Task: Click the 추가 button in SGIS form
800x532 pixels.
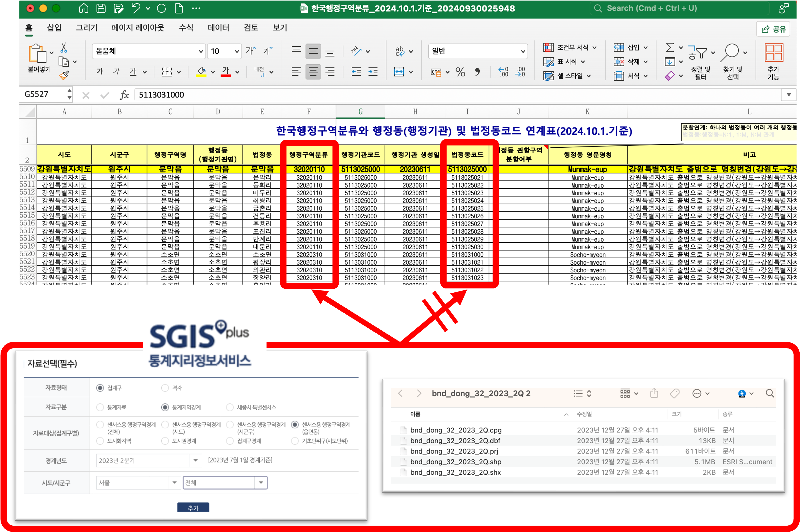Action: (193, 508)
